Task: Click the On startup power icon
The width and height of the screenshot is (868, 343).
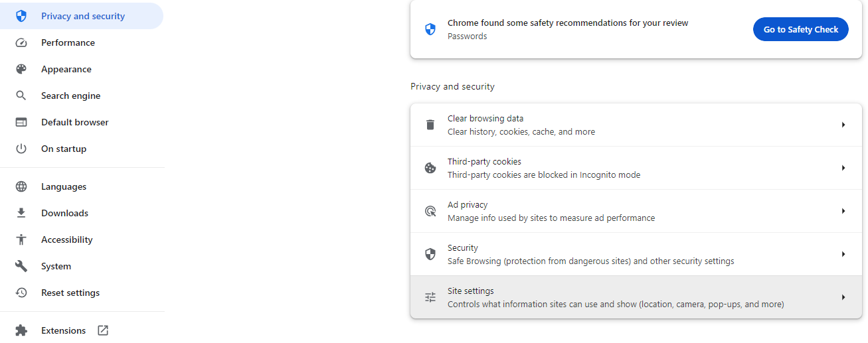Action: point(21,149)
